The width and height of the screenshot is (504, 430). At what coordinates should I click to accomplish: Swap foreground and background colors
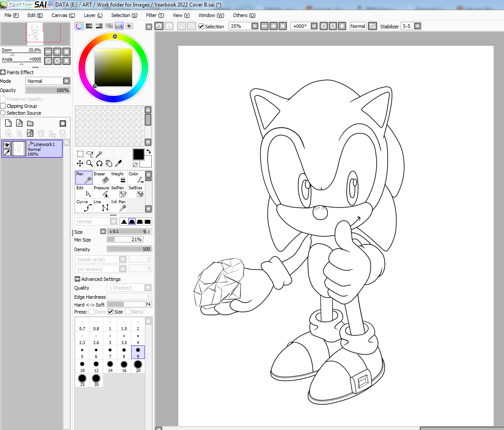(149, 151)
